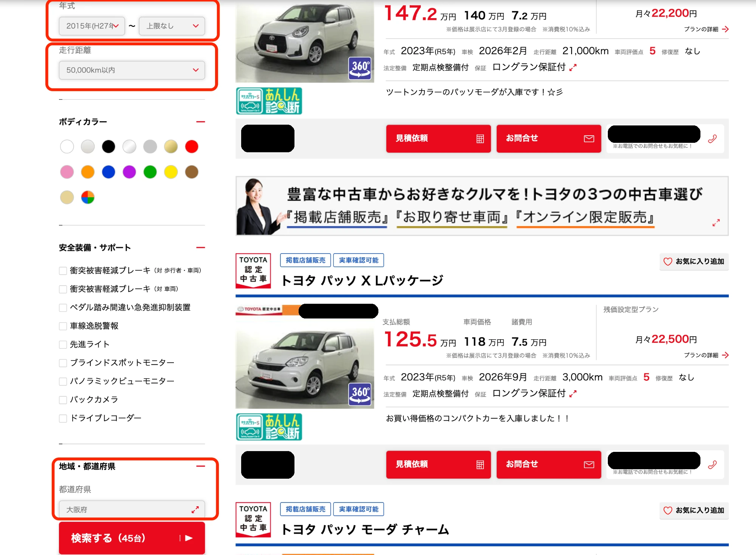Select the brown body color swatch
The height and width of the screenshot is (555, 756).
point(192,172)
